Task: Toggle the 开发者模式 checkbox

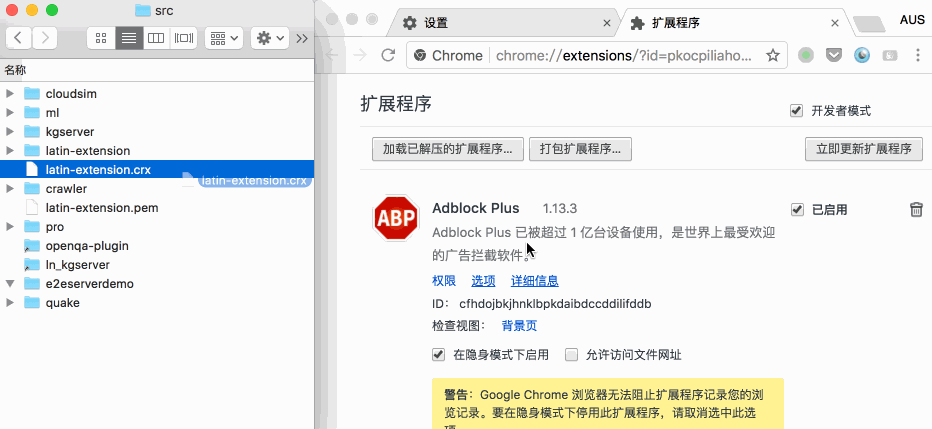Action: (796, 111)
